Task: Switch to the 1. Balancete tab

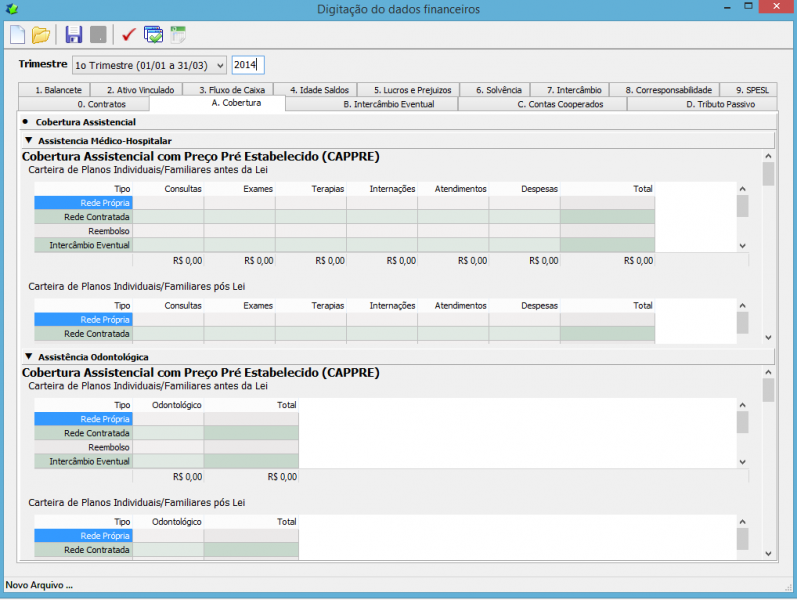Action: point(54,89)
